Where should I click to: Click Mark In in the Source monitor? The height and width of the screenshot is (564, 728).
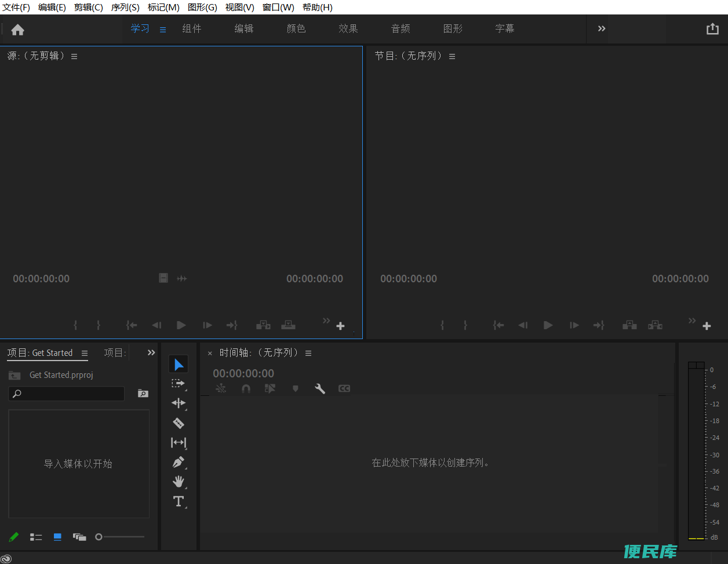click(75, 325)
